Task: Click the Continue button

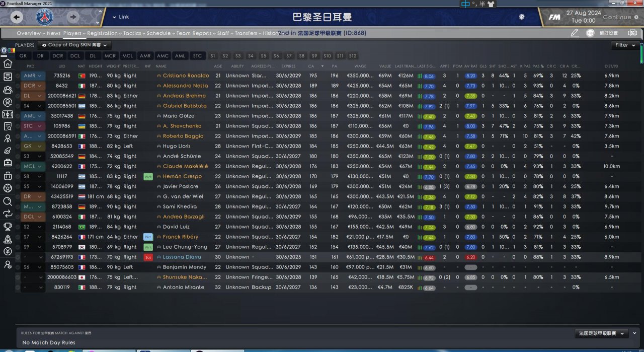Action: point(620,17)
